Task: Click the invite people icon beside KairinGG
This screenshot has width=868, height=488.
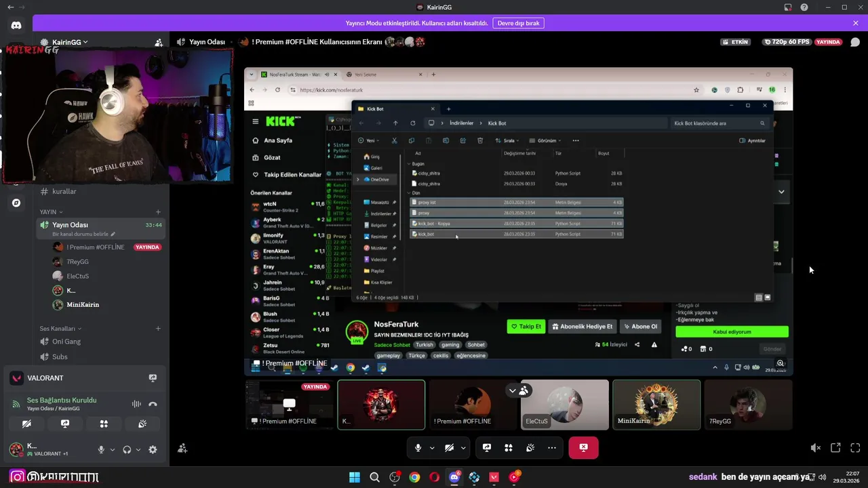Action: point(159,42)
